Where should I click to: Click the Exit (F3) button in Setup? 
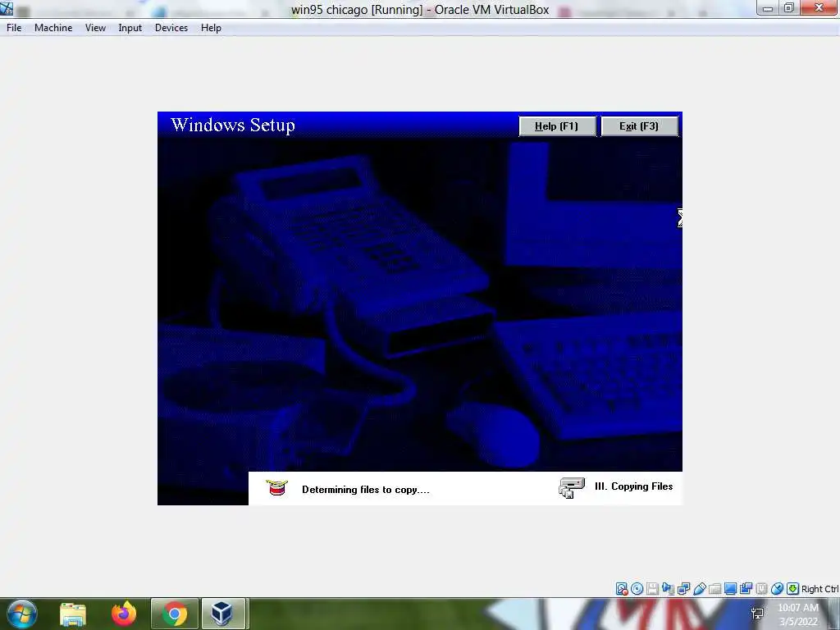[639, 126]
